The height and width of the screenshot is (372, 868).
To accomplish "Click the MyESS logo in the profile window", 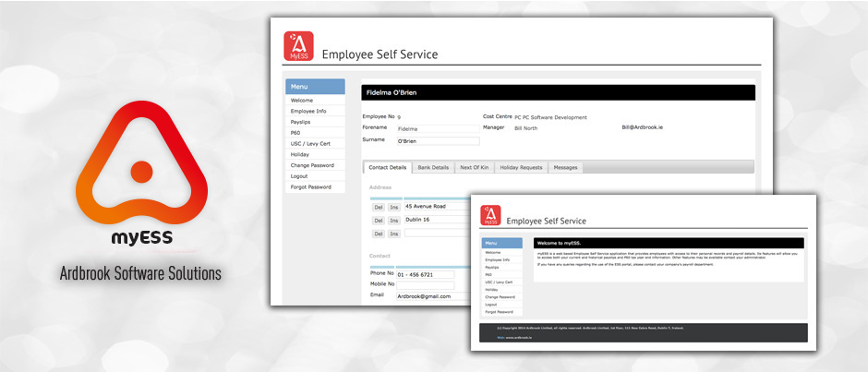I will (x=298, y=46).
